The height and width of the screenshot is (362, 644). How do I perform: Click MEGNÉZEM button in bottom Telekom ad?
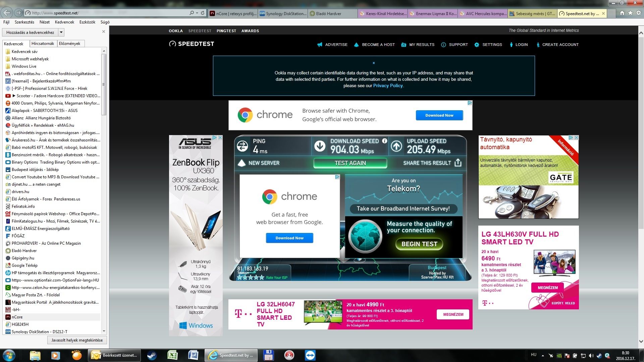[453, 314]
